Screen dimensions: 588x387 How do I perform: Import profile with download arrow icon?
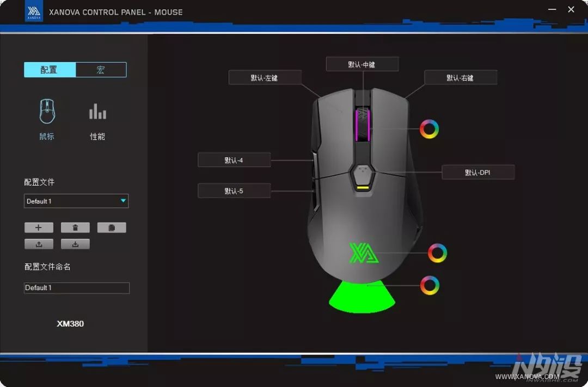point(75,244)
